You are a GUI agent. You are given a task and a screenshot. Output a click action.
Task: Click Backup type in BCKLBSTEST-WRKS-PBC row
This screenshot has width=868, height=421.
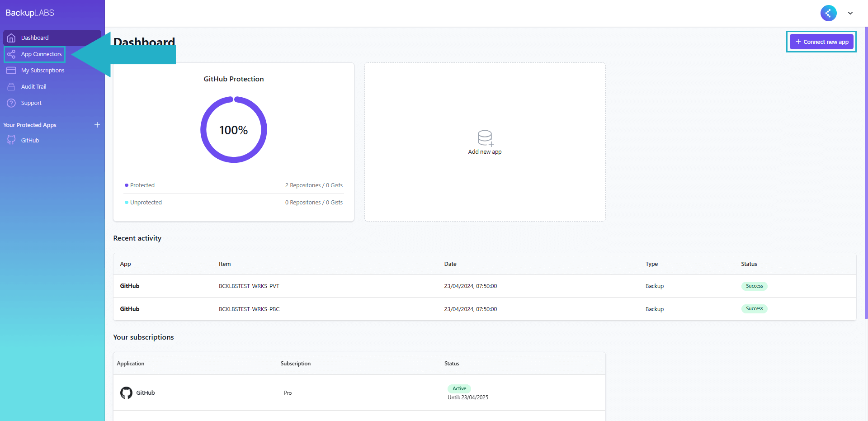(x=655, y=309)
